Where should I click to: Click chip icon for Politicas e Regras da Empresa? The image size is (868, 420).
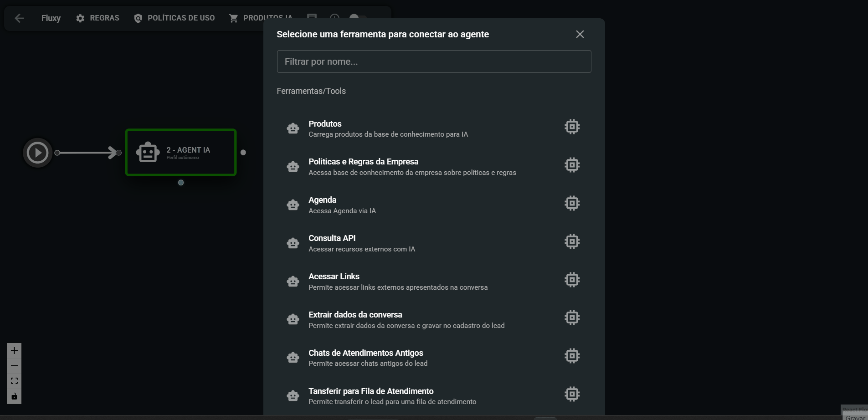tap(572, 165)
